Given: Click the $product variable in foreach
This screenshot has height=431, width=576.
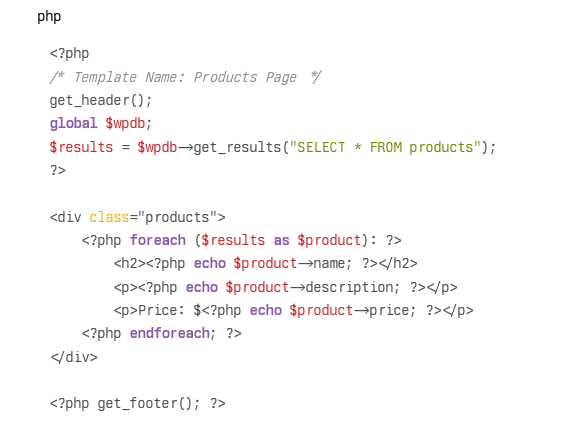Looking at the screenshot, I should [329, 241].
